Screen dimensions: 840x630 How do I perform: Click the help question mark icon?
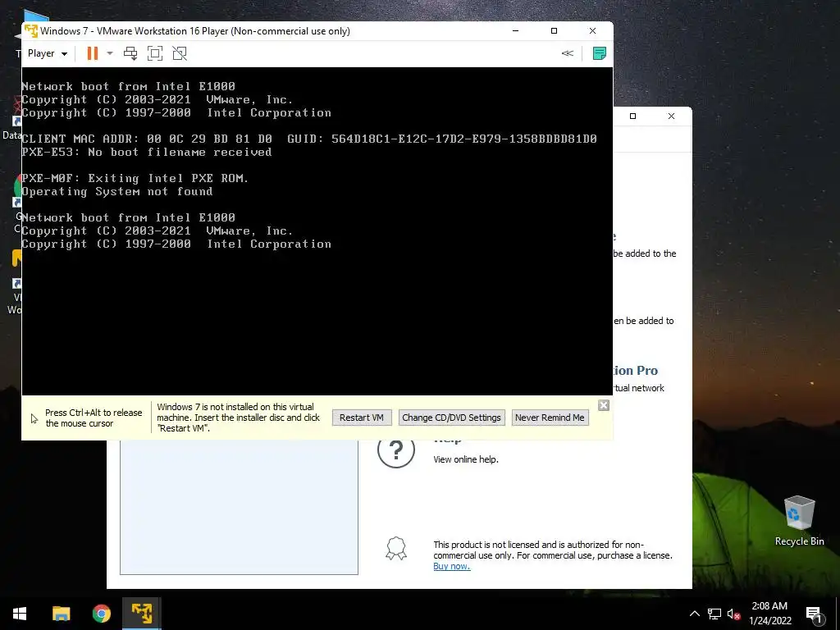click(396, 450)
